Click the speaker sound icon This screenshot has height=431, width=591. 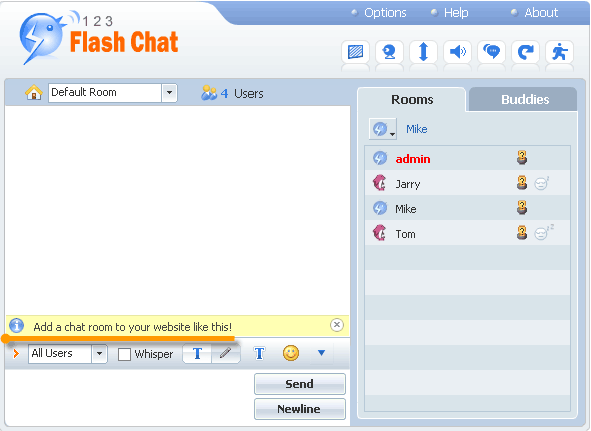click(457, 52)
